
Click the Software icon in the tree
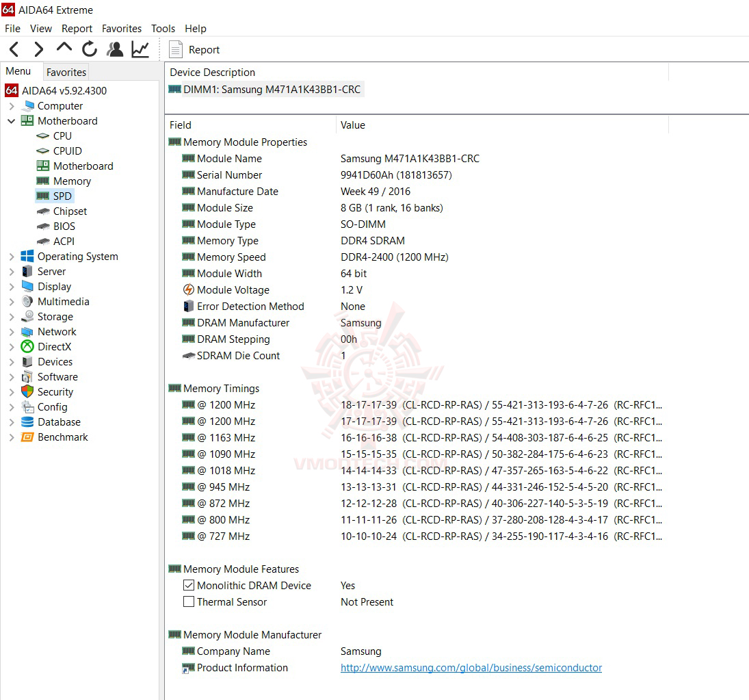(x=27, y=377)
